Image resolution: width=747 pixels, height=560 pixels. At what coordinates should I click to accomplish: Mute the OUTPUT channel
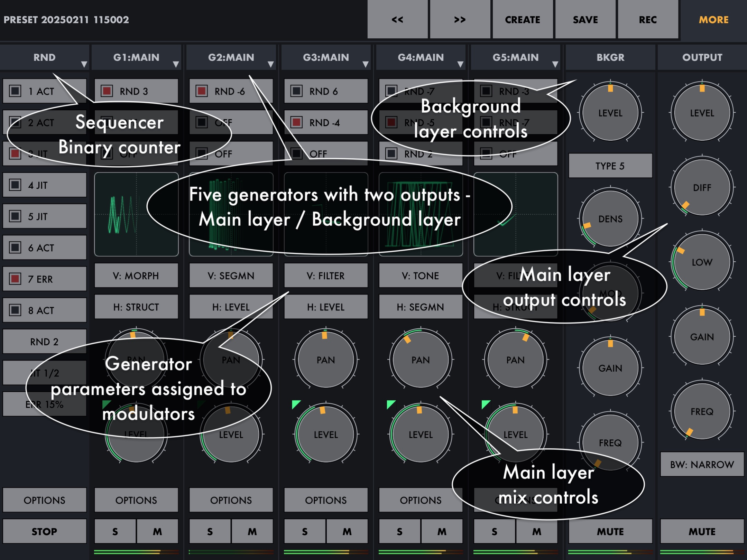[x=702, y=531]
